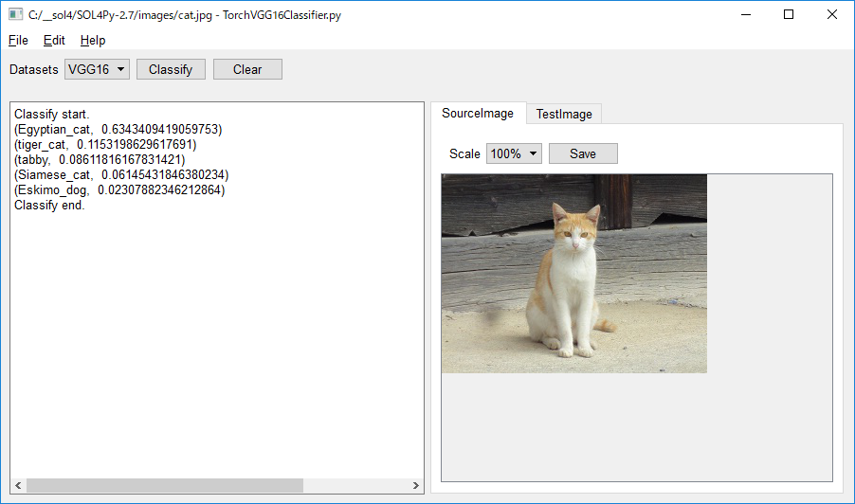Click the Save button

pos(583,153)
